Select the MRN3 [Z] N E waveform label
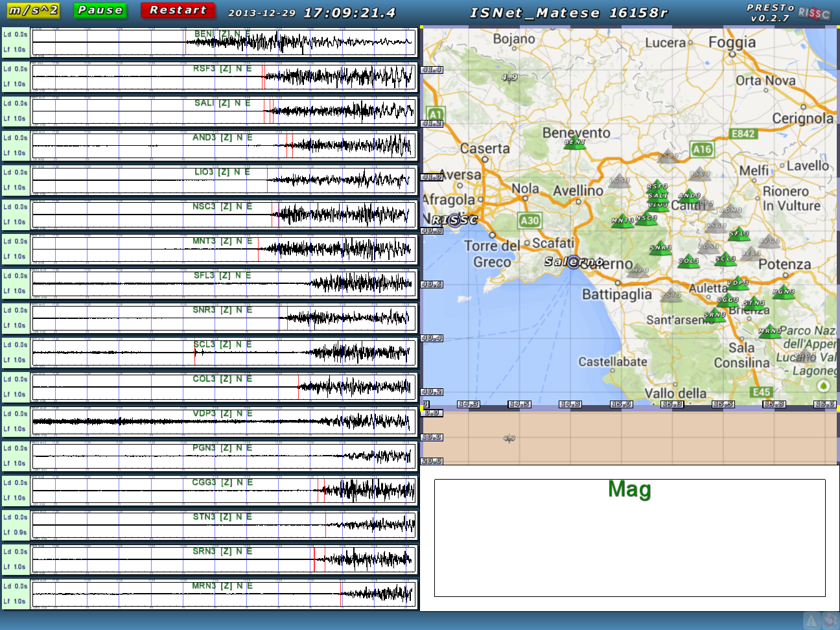 (223, 586)
